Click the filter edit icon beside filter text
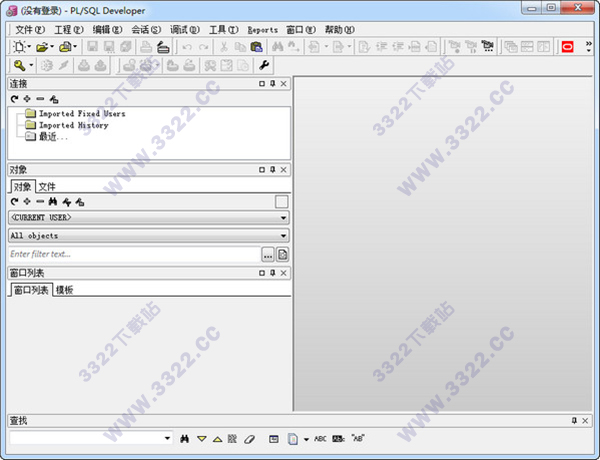 tap(282, 254)
